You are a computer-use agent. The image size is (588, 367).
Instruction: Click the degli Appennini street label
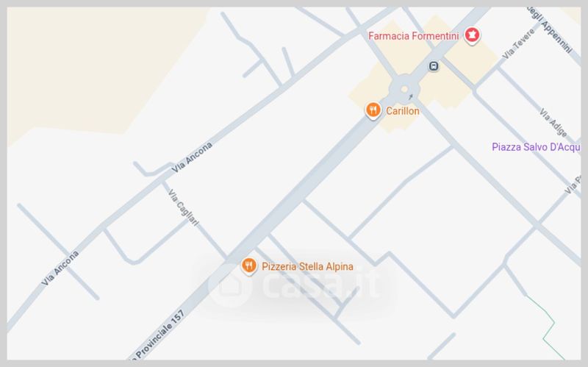[550, 29]
